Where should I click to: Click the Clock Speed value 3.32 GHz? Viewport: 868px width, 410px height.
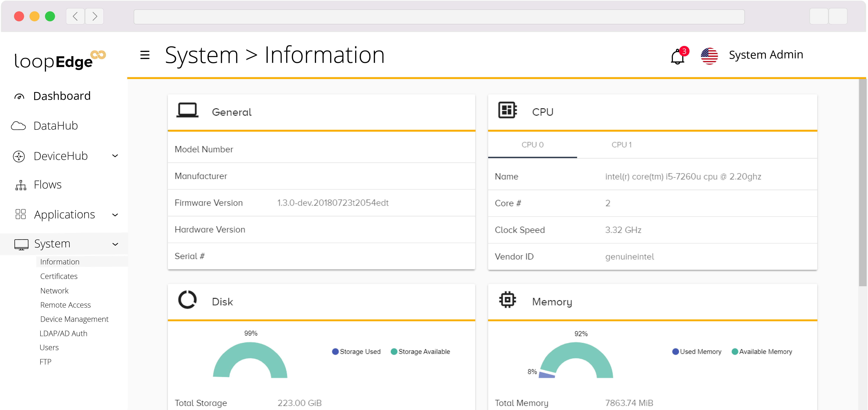coord(623,230)
